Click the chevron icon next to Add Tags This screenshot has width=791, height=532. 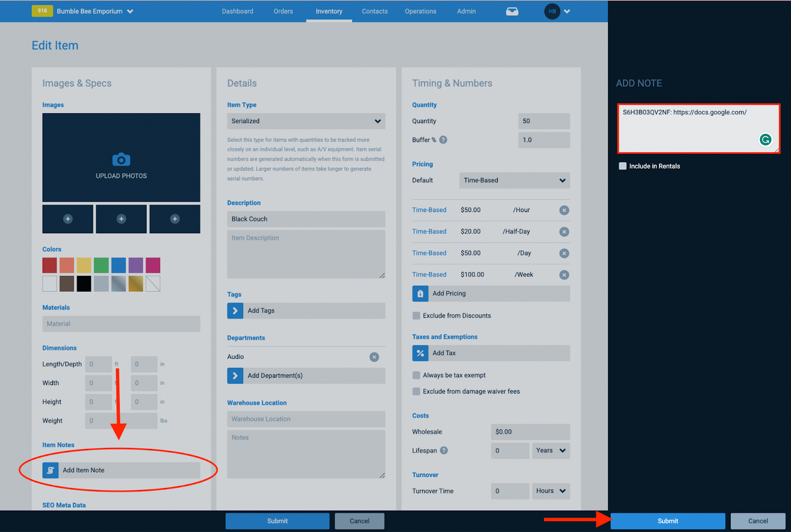(x=235, y=310)
